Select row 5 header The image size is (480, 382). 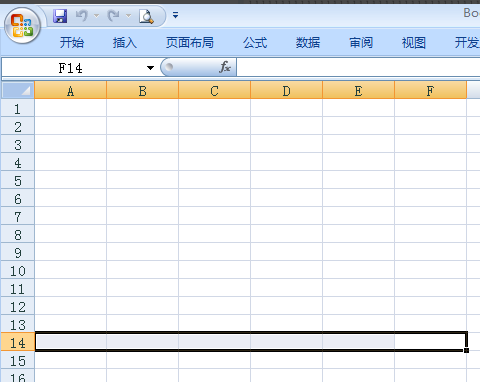[x=18, y=181]
